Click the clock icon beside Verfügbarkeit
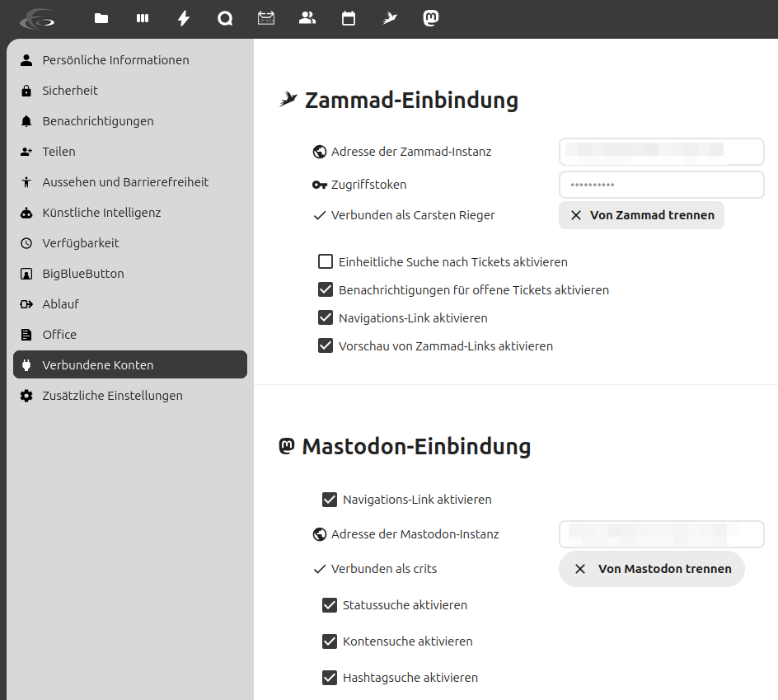778x700 pixels. [26, 243]
